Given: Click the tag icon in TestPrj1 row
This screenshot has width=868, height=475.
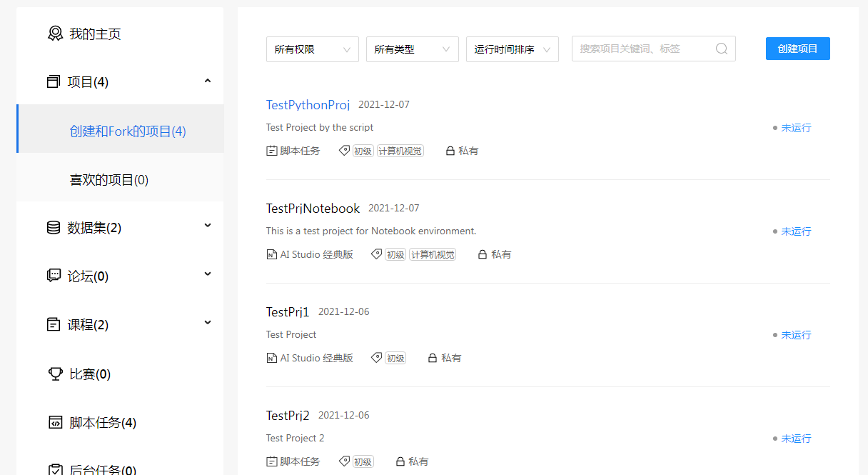Looking at the screenshot, I should point(376,358).
